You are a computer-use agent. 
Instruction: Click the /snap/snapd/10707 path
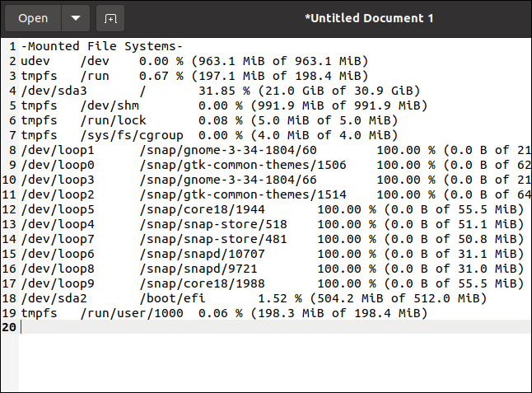pos(206,254)
